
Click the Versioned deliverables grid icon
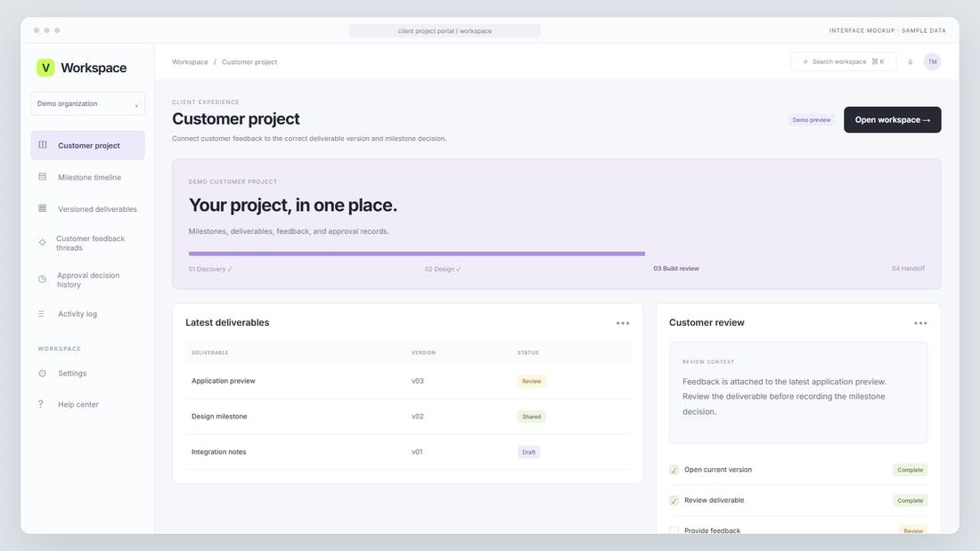43,208
